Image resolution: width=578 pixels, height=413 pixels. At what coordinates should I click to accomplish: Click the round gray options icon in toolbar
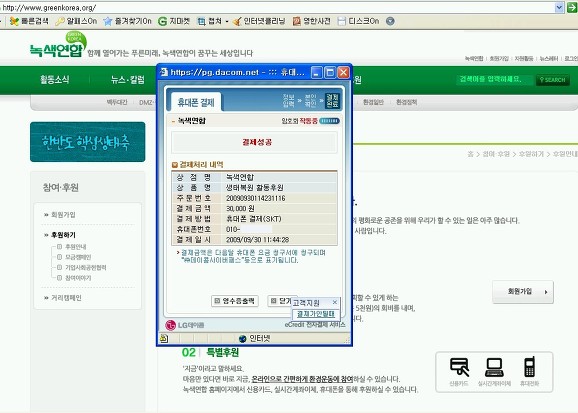tap(390, 21)
